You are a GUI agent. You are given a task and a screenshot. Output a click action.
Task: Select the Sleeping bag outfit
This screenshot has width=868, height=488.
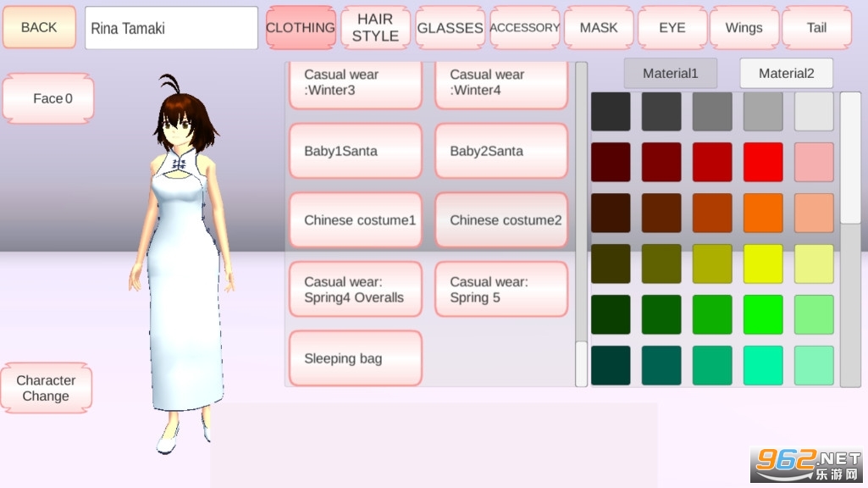point(356,358)
